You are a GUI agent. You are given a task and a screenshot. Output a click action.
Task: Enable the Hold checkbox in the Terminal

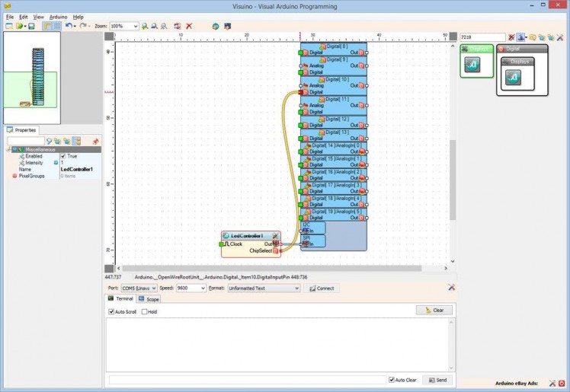pyautogui.click(x=144, y=311)
